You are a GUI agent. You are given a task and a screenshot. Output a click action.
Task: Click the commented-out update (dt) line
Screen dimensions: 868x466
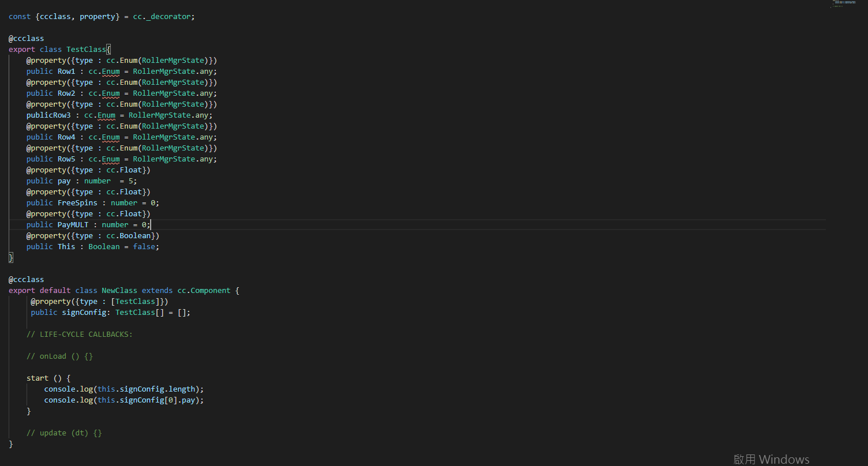point(64,433)
